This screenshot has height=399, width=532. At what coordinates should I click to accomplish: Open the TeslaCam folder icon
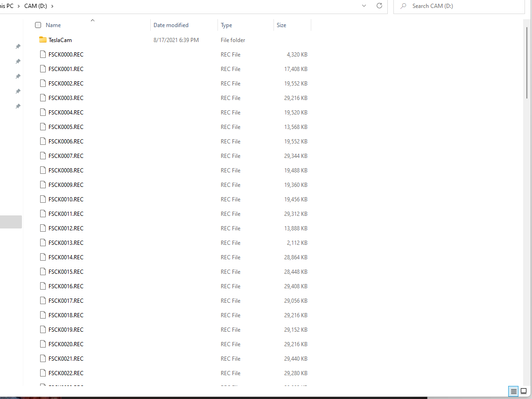pos(43,40)
